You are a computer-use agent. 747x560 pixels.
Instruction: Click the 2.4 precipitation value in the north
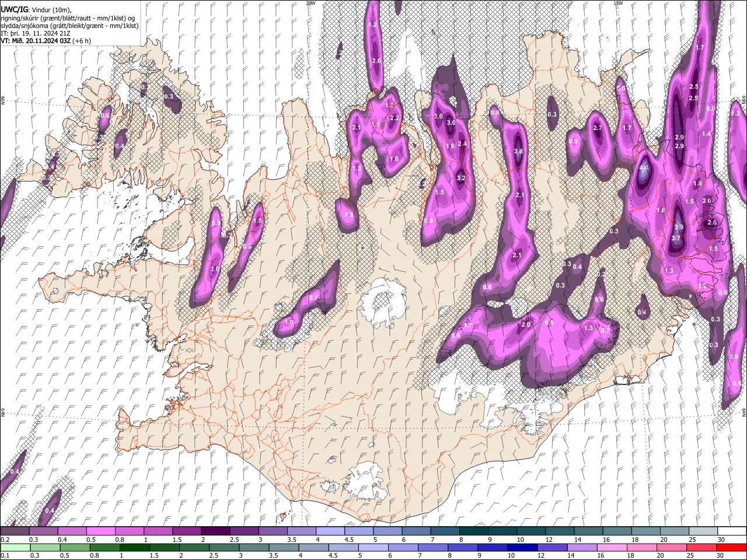[462, 143]
